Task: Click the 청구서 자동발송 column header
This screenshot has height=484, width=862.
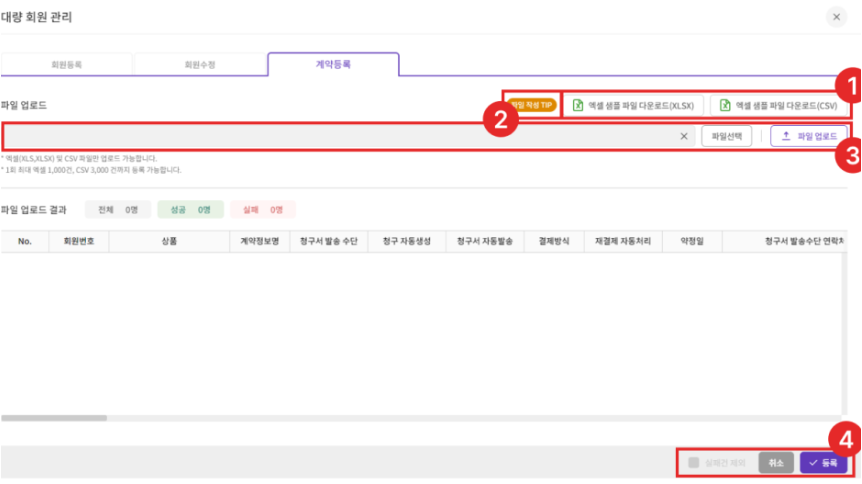Action: tap(484, 241)
